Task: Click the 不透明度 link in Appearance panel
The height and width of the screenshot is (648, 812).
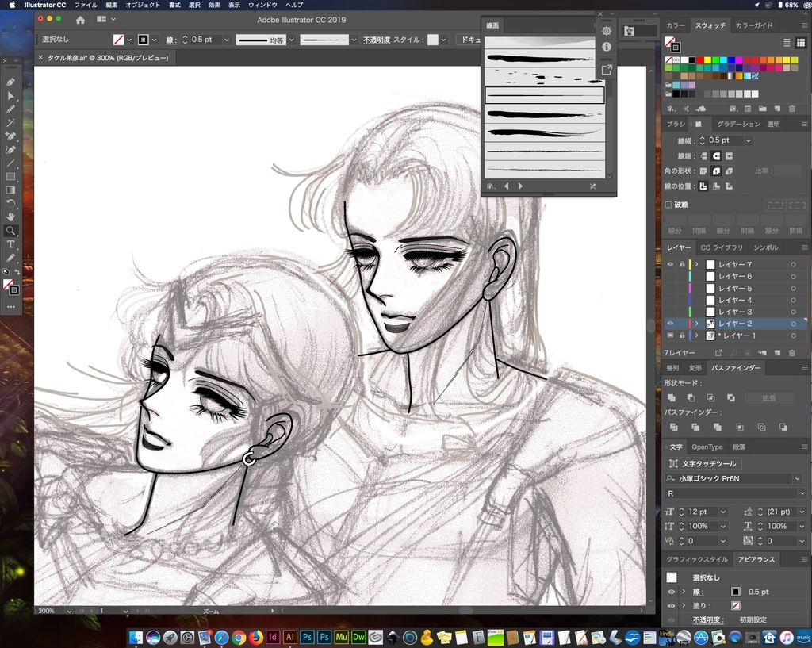Action: pos(708,620)
